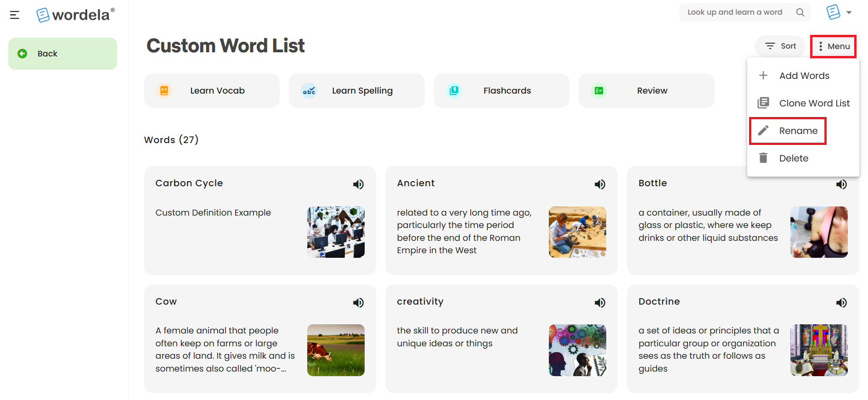Open the Ancient word image thumbnail
This screenshot has height=400, width=868.
(x=577, y=232)
